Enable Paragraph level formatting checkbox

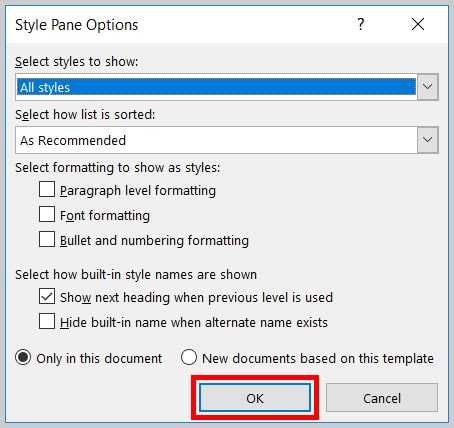point(47,189)
